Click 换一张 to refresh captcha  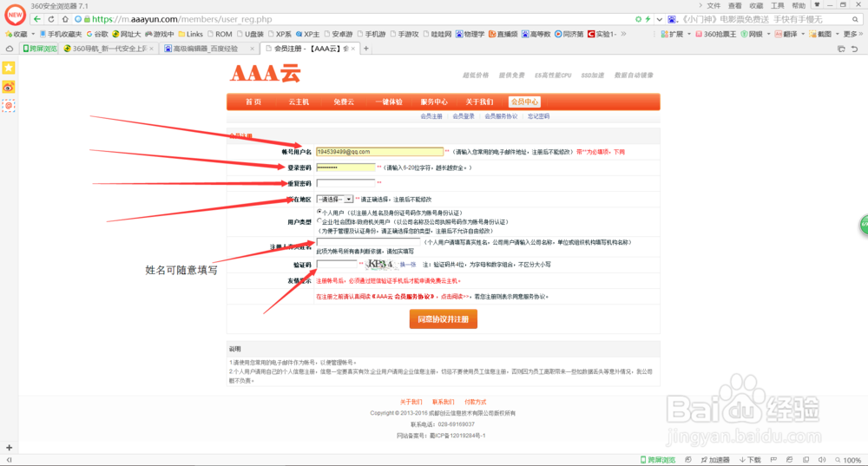coord(408,265)
